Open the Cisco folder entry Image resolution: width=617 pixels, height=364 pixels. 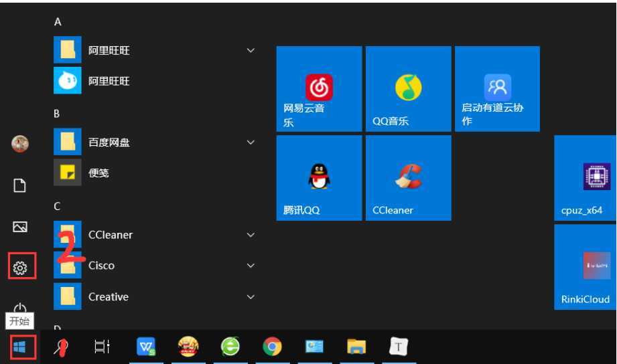point(155,266)
